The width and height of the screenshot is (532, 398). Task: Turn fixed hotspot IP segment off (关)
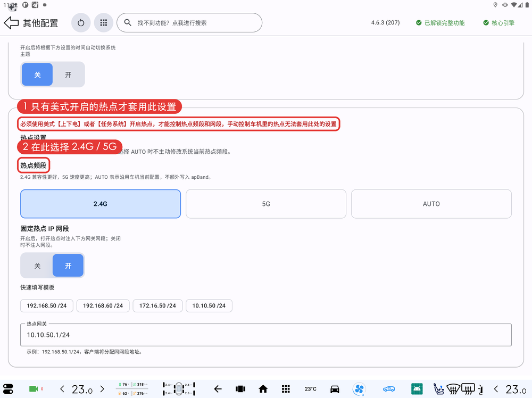pyautogui.click(x=37, y=266)
